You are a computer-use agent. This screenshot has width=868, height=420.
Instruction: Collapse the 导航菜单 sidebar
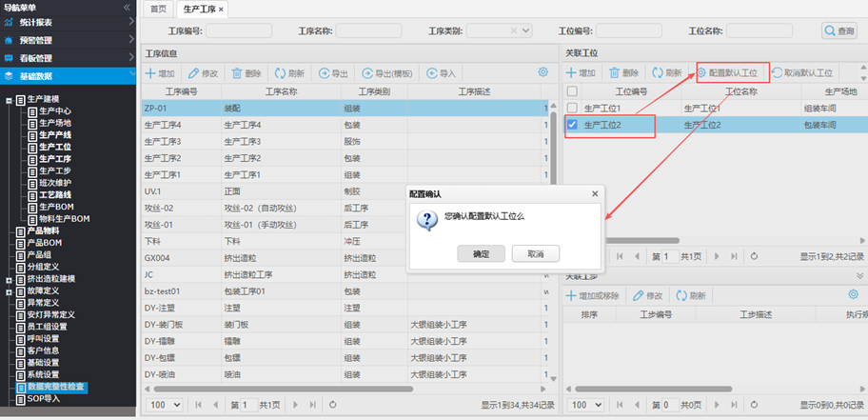(x=127, y=8)
